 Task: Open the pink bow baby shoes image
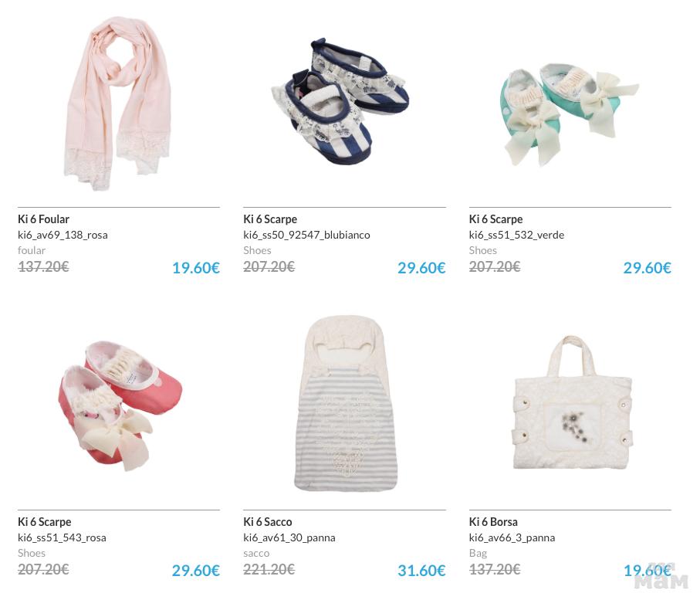120,405
